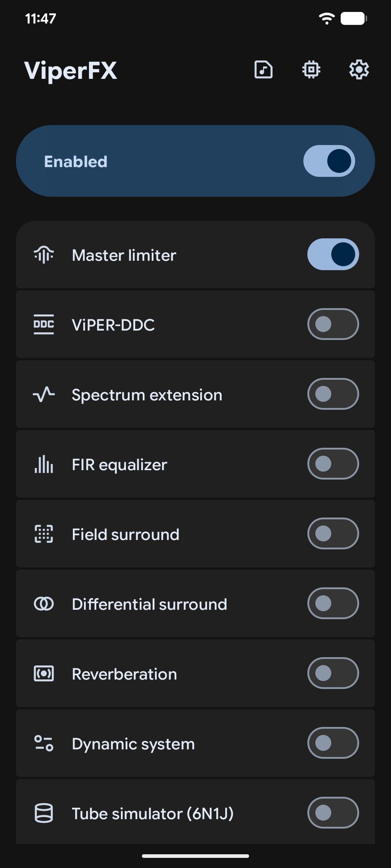Screen dimensions: 391x868
Task: Select the Differential surround label
Action: coord(149,604)
